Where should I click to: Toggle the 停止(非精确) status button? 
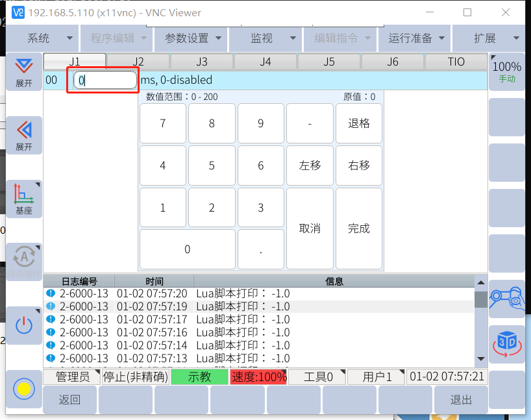pos(136,377)
